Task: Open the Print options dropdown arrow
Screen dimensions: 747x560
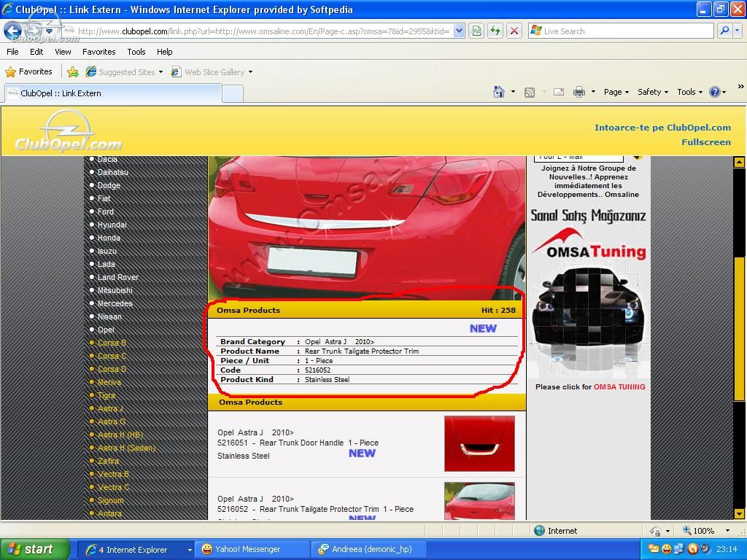Action: coord(593,92)
